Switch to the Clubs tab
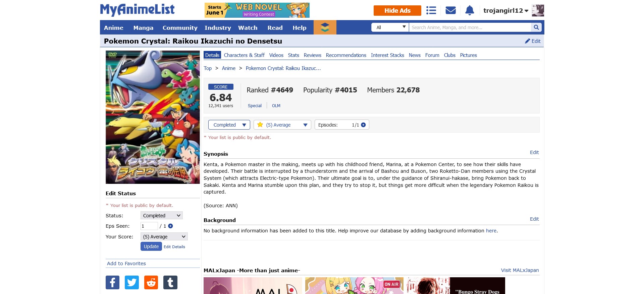This screenshot has width=644, height=294. point(450,55)
